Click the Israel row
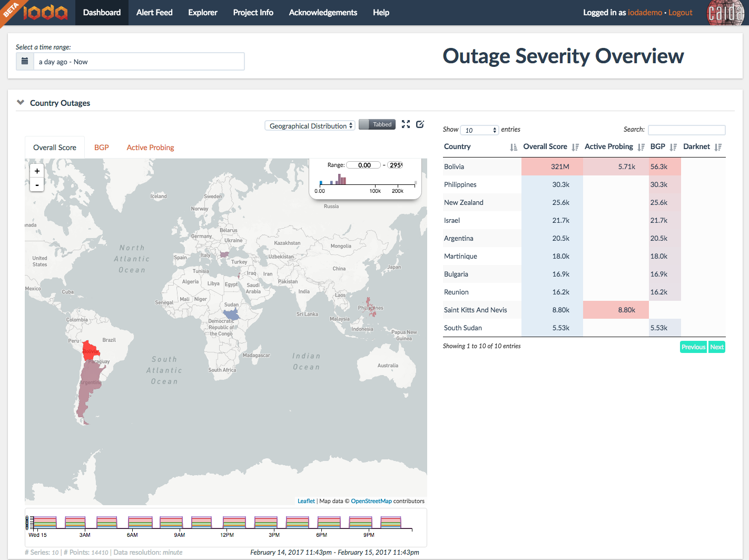 click(x=584, y=220)
